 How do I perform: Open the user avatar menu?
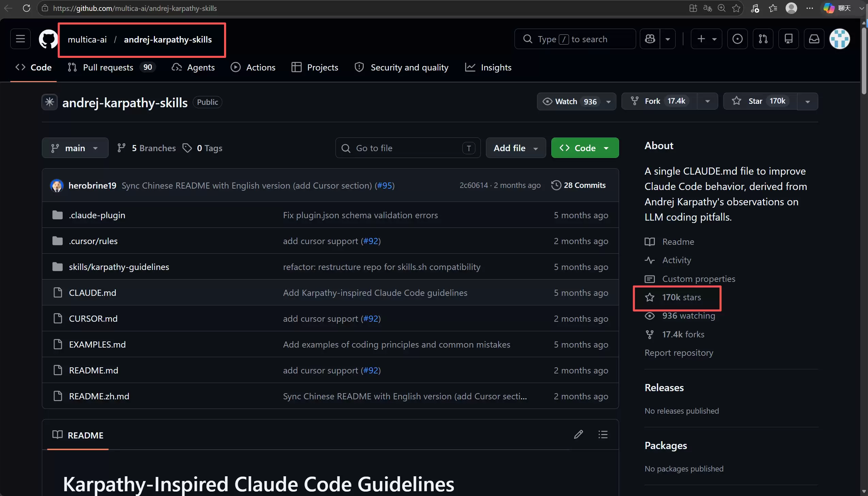(840, 39)
